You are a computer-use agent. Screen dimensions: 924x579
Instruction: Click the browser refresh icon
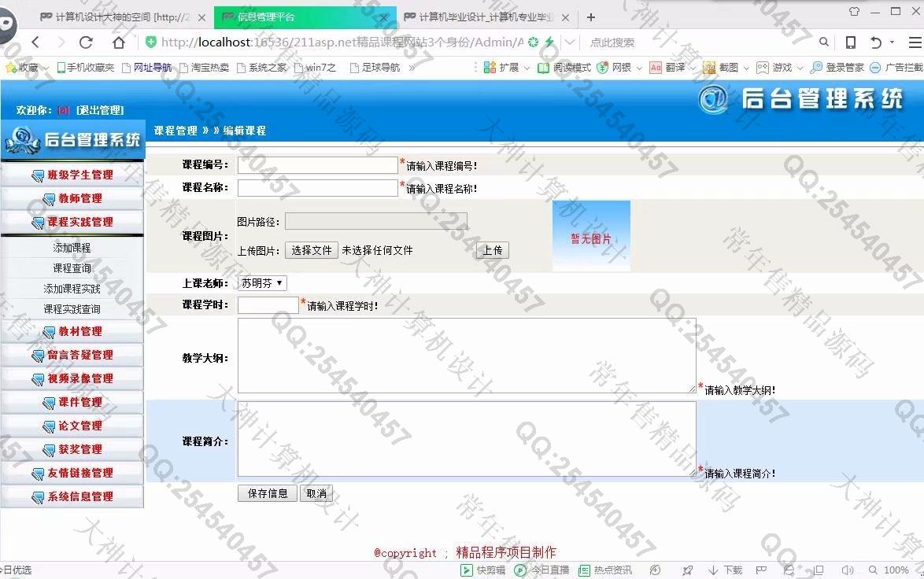[87, 42]
